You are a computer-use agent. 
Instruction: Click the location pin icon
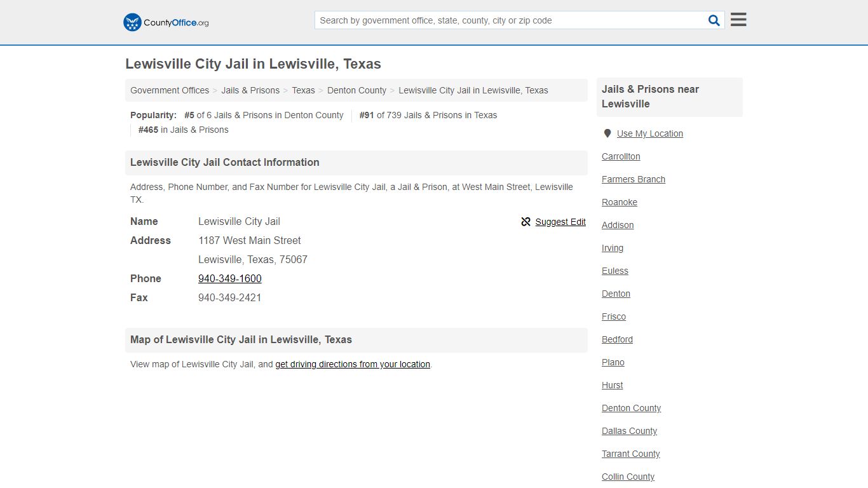607,133
